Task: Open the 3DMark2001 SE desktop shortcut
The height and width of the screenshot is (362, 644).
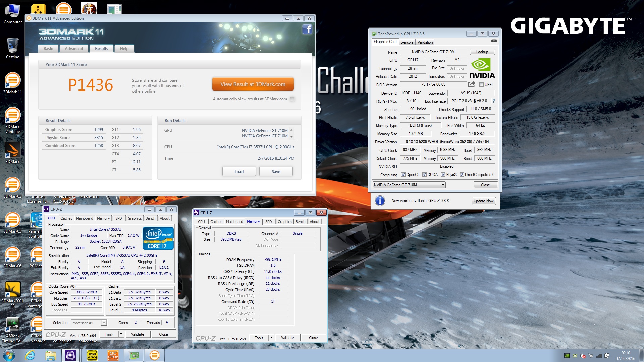Action: click(13, 295)
